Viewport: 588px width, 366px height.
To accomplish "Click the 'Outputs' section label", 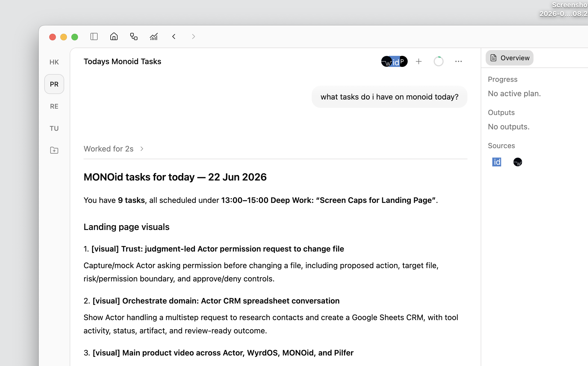I will [501, 113].
